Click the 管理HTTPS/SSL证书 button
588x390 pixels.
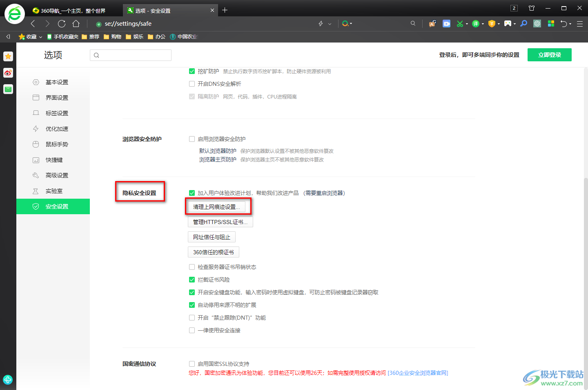(x=220, y=222)
